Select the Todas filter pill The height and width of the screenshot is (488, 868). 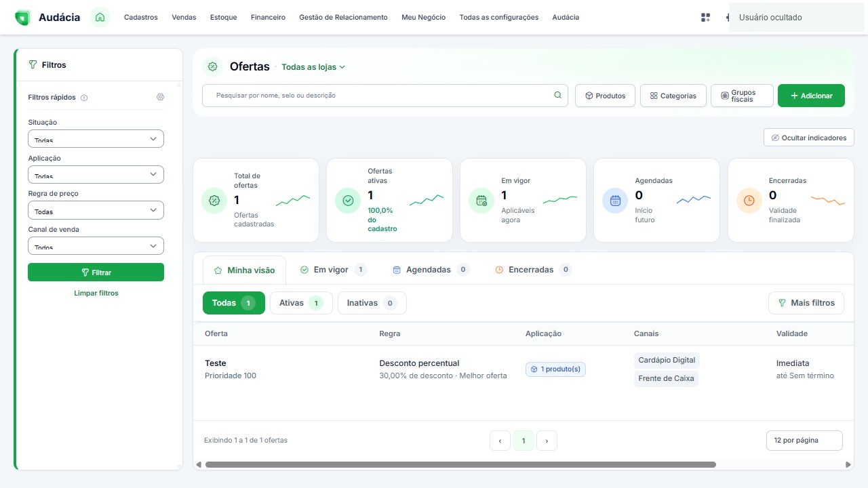pyautogui.click(x=234, y=303)
